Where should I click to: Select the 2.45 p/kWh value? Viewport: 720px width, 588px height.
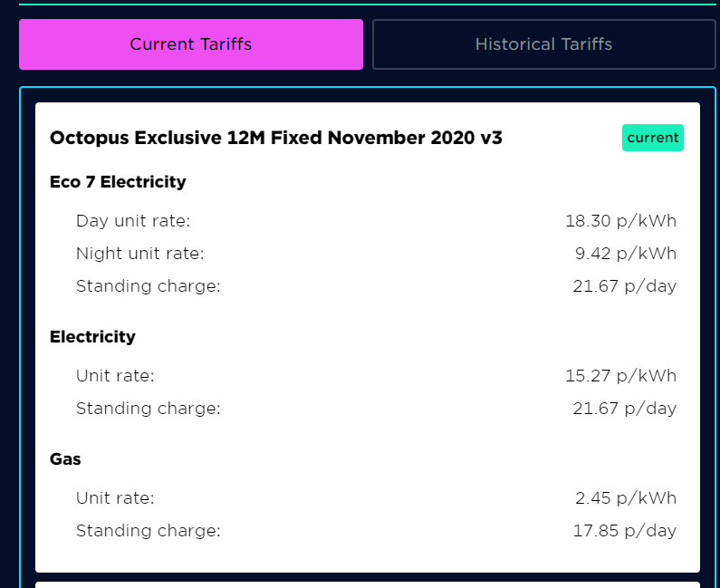[626, 498]
